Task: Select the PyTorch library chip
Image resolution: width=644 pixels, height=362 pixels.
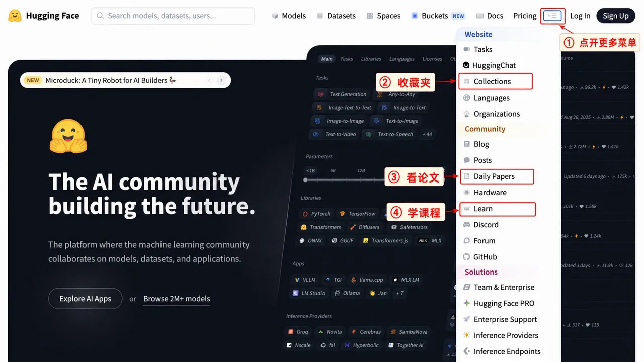Action: pyautogui.click(x=316, y=214)
